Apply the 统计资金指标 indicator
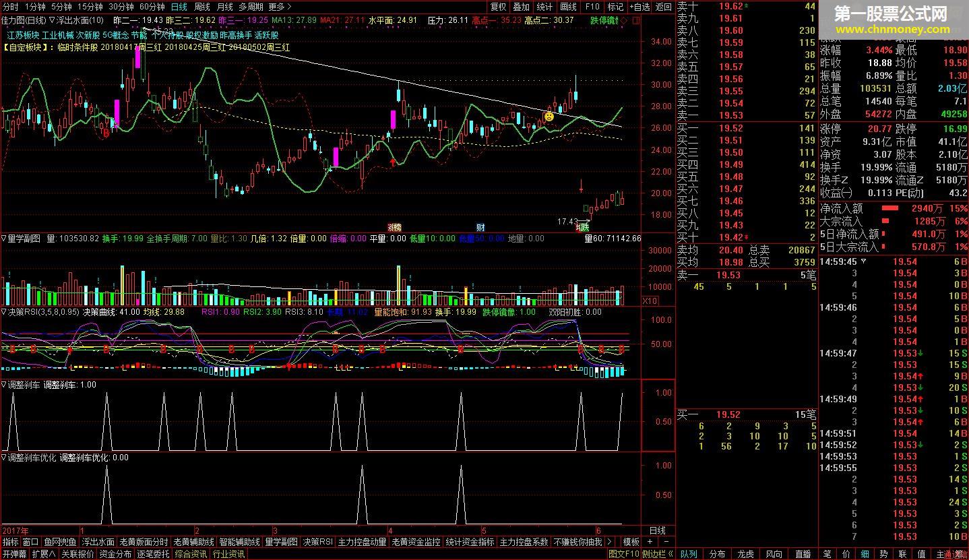This screenshot has height=560, width=969. [x=470, y=542]
